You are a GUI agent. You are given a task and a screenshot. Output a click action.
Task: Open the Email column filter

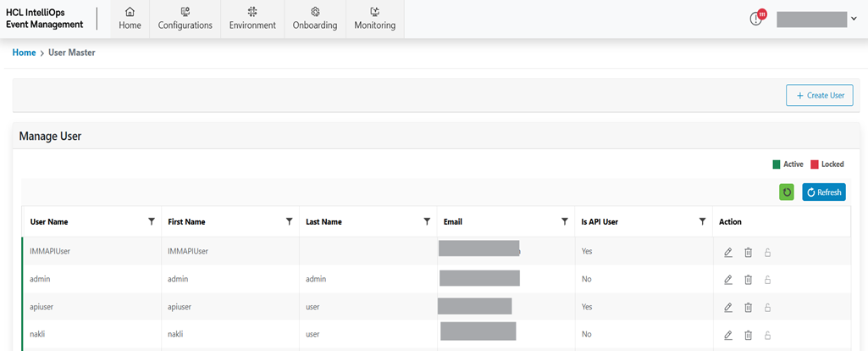(x=565, y=221)
